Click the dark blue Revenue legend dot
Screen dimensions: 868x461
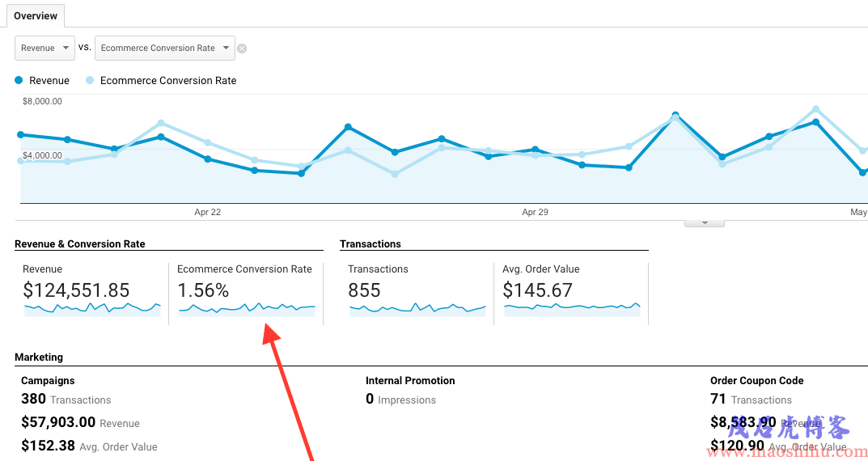point(19,80)
